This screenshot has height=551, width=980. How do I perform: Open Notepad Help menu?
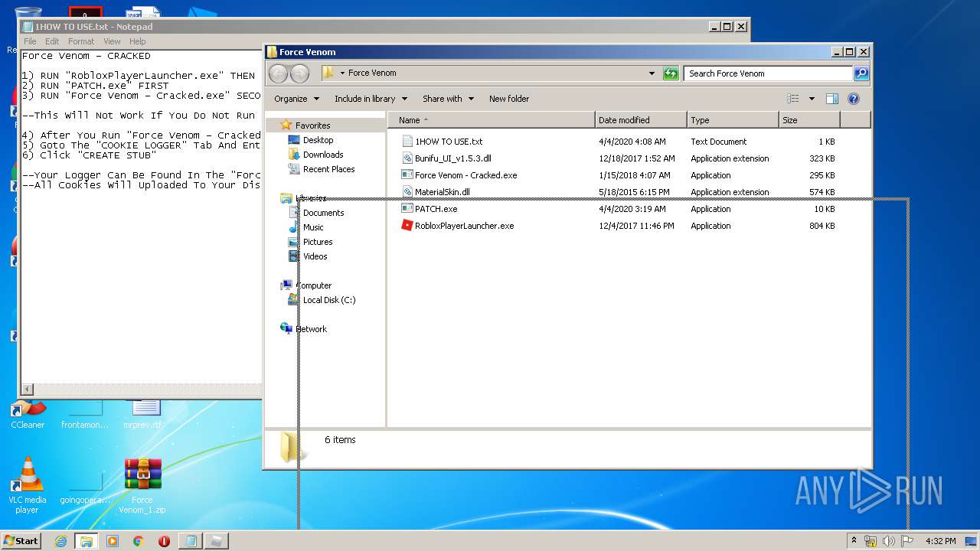pyautogui.click(x=137, y=41)
